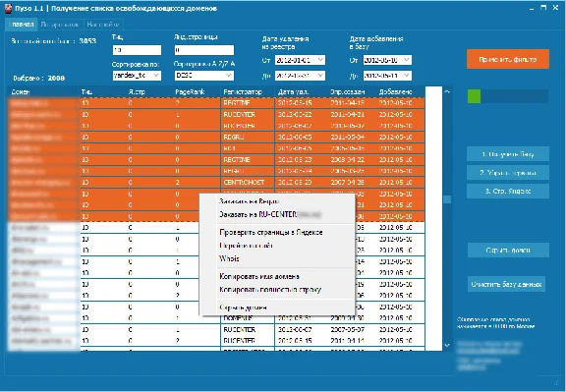Expand the deletion date 'До' date picker

tap(320, 76)
